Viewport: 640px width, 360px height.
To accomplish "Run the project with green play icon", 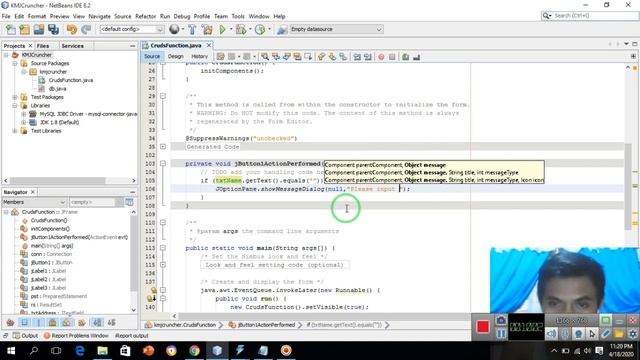I will coord(222,29).
